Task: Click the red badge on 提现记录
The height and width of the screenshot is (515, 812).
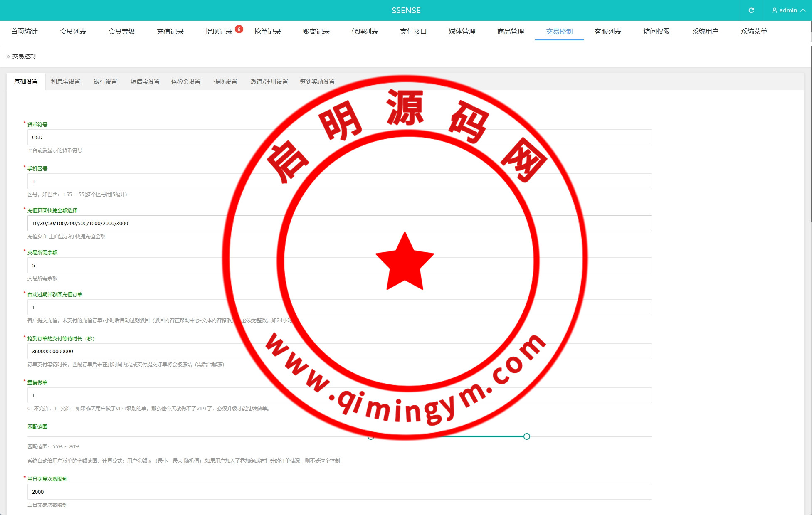Action: point(239,29)
